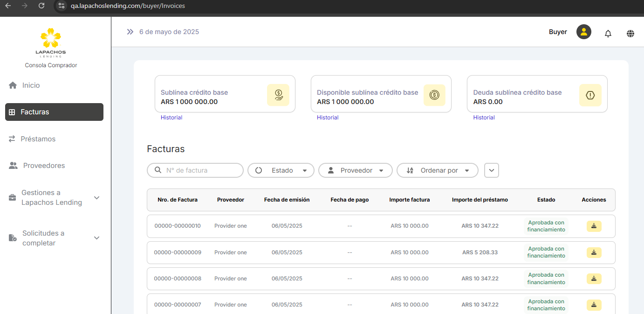Click the Deuda sublínea alert icon
The image size is (644, 314).
point(590,95)
